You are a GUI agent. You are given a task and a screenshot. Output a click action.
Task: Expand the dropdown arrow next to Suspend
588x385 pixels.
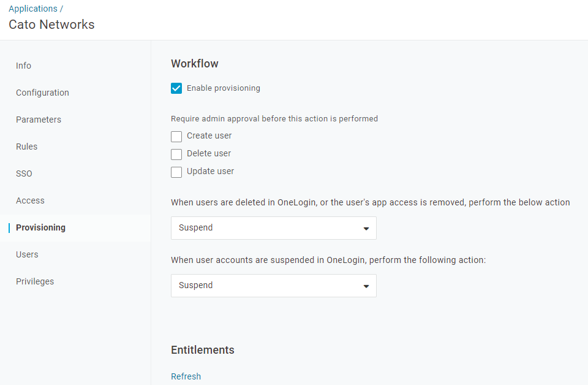pyautogui.click(x=366, y=227)
